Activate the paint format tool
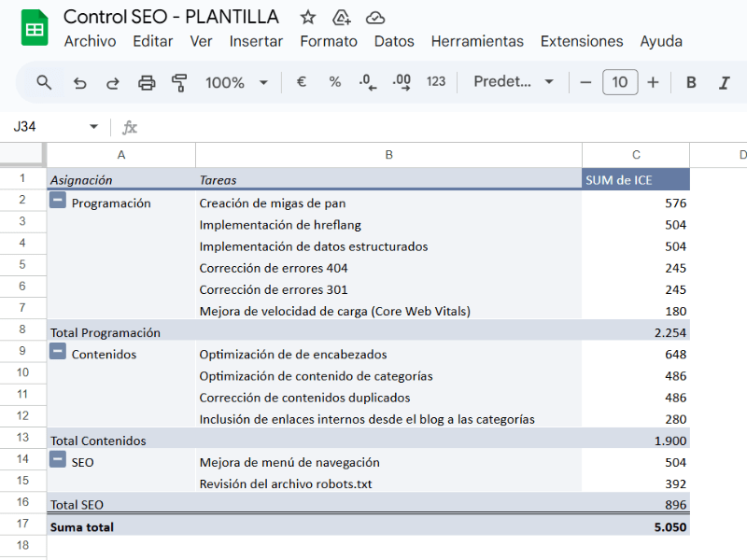This screenshot has height=560, width=747. point(179,82)
